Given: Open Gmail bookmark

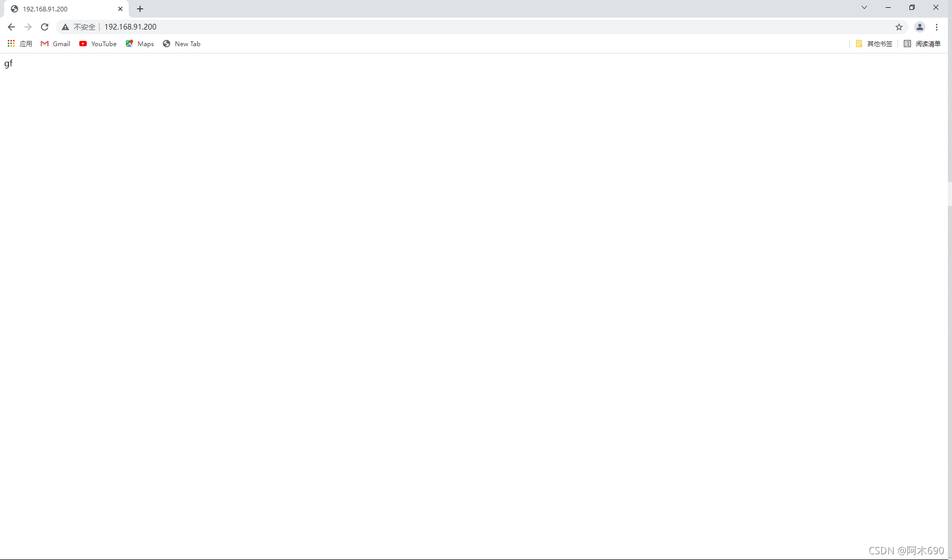Looking at the screenshot, I should click(x=56, y=44).
